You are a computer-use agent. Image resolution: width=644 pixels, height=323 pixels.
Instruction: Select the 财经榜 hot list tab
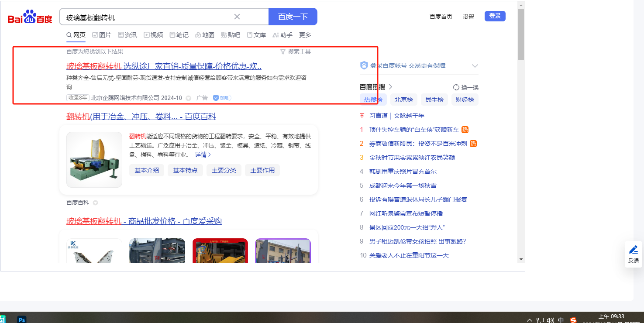[x=465, y=100]
